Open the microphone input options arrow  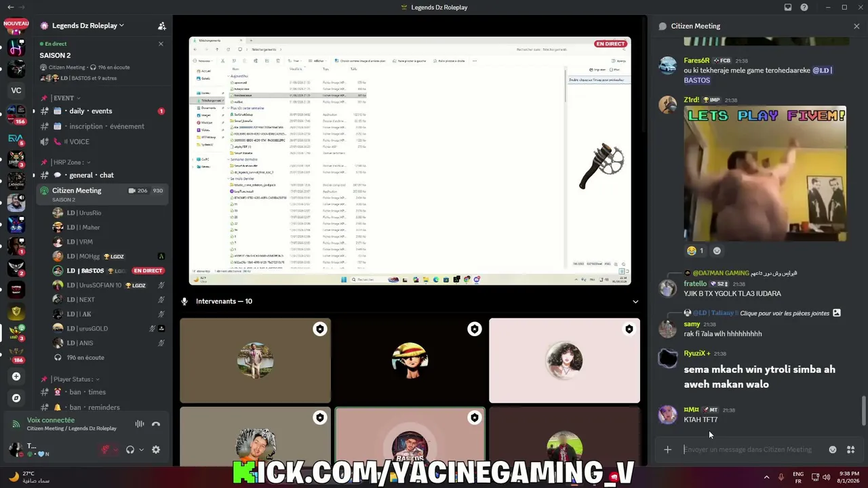116,449
